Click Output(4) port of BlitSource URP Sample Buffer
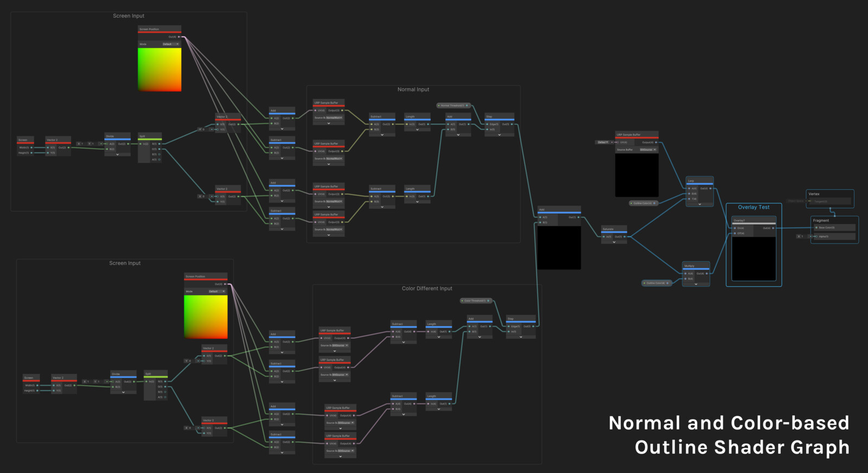 pyautogui.click(x=656, y=143)
